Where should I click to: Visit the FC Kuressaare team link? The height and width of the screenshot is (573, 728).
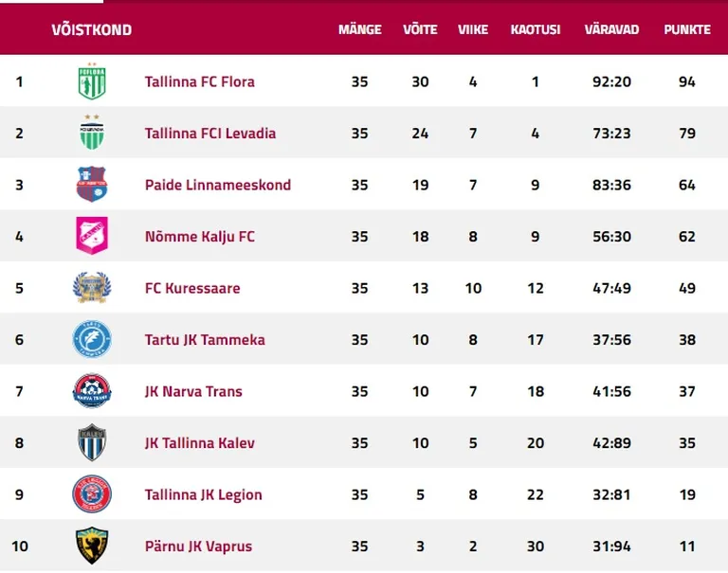192,288
